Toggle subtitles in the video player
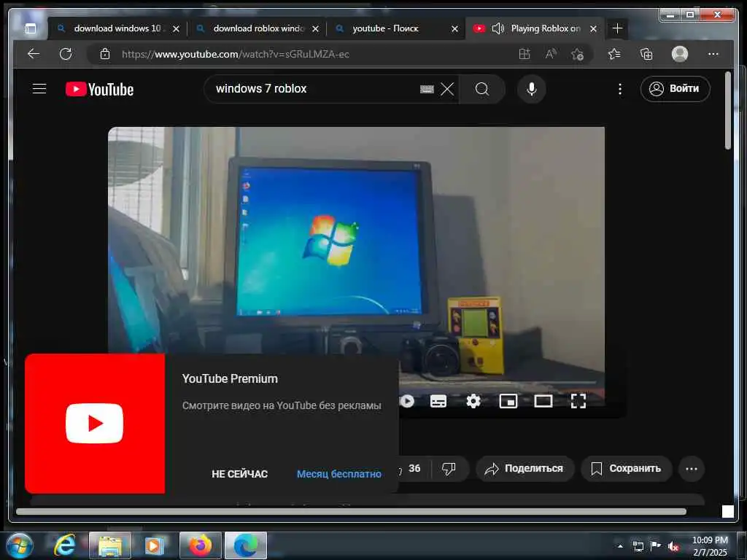Viewport: 747px width, 560px height. pyautogui.click(x=438, y=401)
